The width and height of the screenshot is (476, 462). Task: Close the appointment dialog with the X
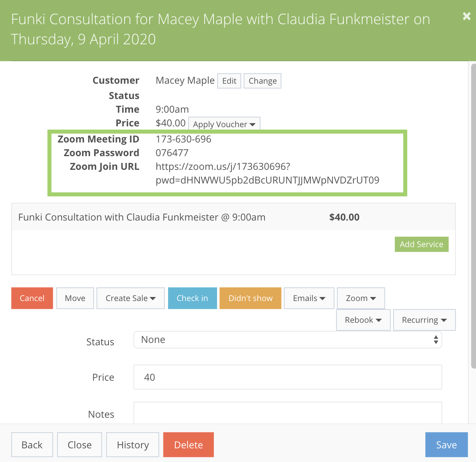(x=466, y=16)
